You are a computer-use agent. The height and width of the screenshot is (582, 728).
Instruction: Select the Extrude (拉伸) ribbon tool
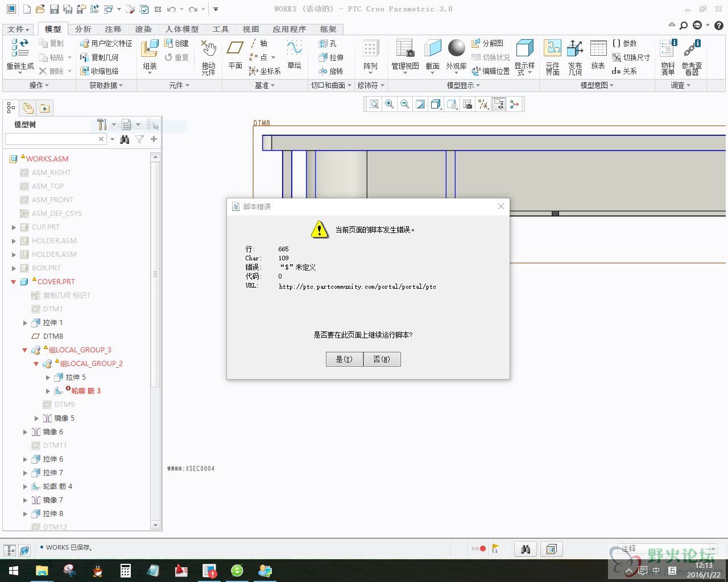tap(330, 57)
